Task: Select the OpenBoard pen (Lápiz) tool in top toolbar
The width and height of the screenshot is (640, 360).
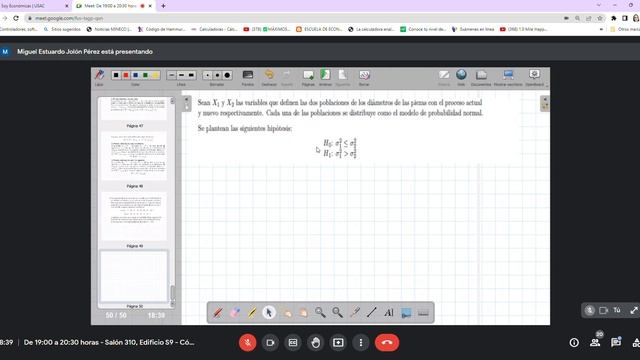Action: click(99, 76)
